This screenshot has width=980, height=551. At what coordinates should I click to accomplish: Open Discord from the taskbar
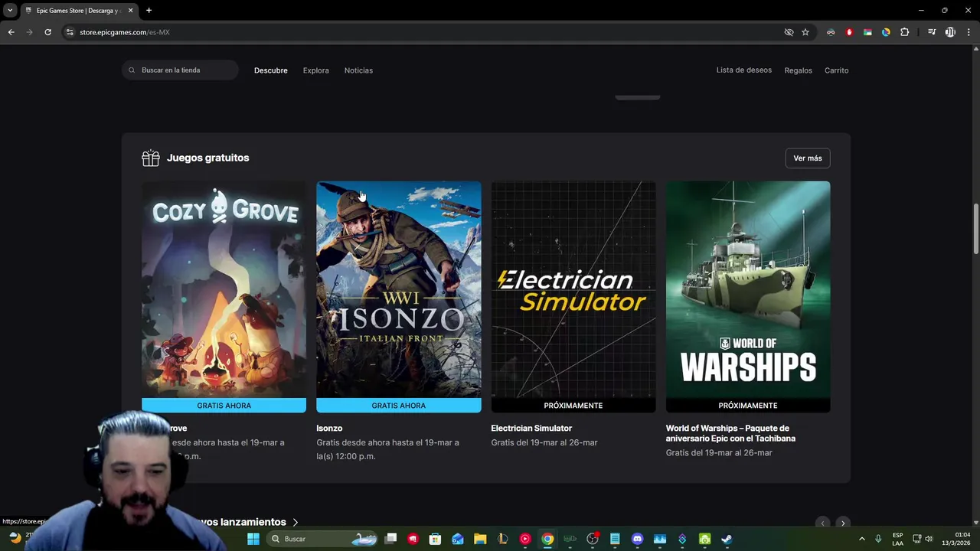(637, 539)
